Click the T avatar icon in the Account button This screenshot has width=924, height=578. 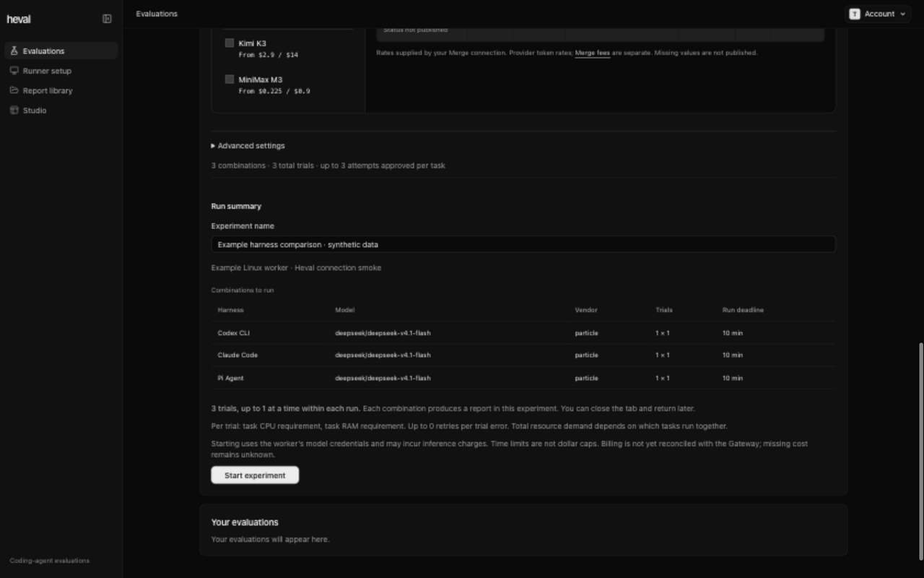[x=855, y=14]
